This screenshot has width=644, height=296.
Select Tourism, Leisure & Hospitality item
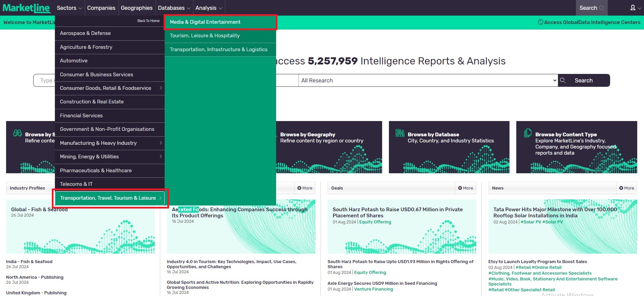(205, 36)
